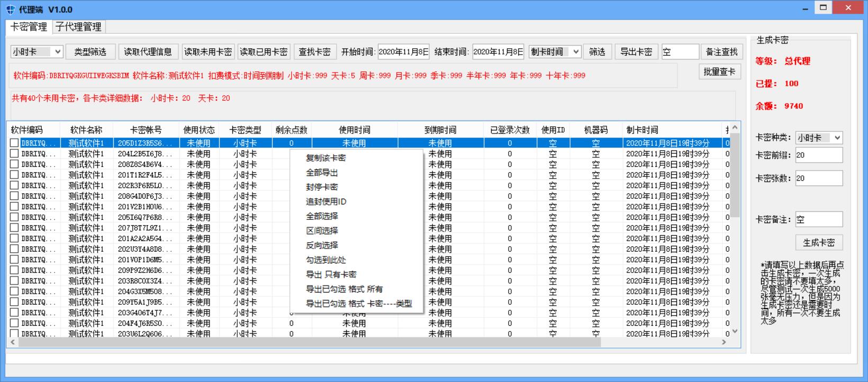Click the horizontal scrollbar right arrow

(724, 343)
